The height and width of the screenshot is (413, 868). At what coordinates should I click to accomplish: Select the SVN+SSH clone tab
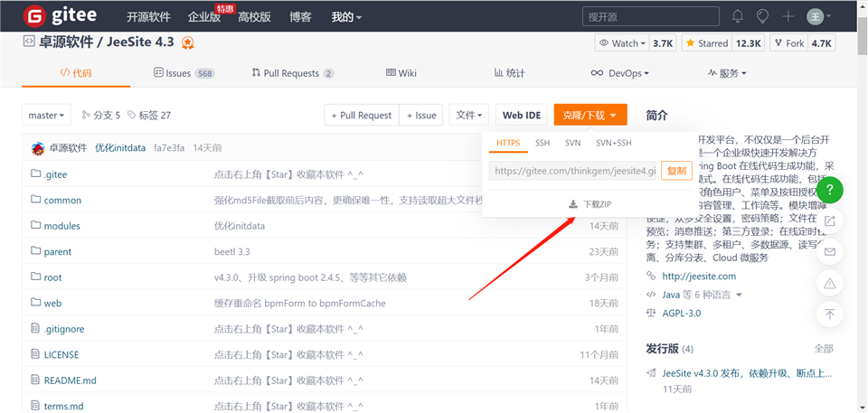coord(613,143)
